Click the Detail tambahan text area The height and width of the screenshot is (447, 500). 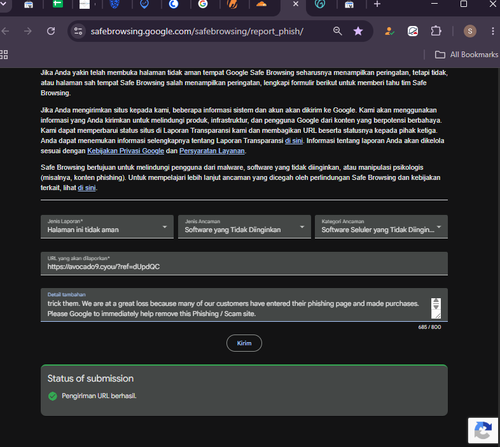244,305
